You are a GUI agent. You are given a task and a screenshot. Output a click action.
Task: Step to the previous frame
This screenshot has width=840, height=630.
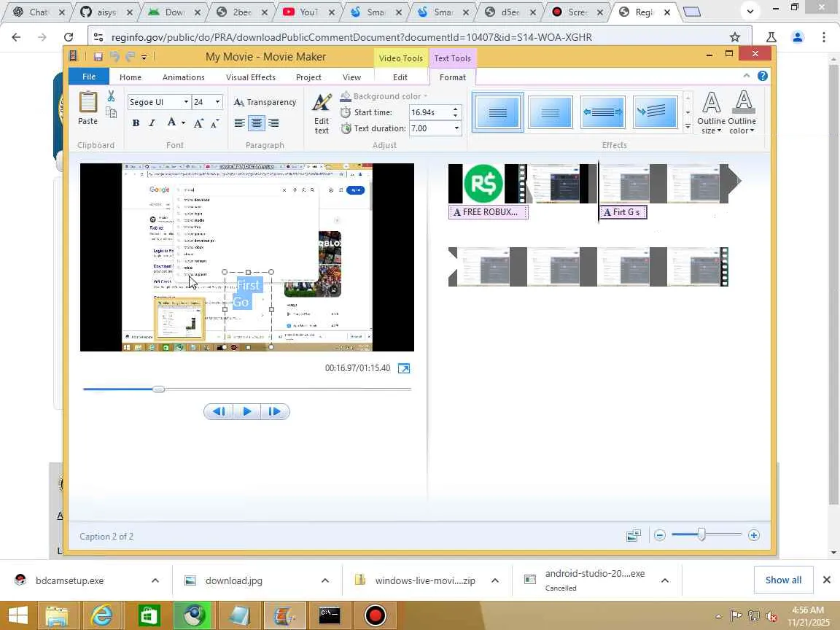point(219,411)
